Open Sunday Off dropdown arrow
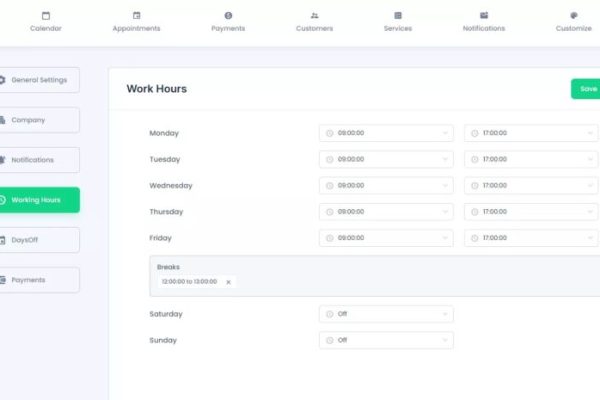 (x=445, y=340)
